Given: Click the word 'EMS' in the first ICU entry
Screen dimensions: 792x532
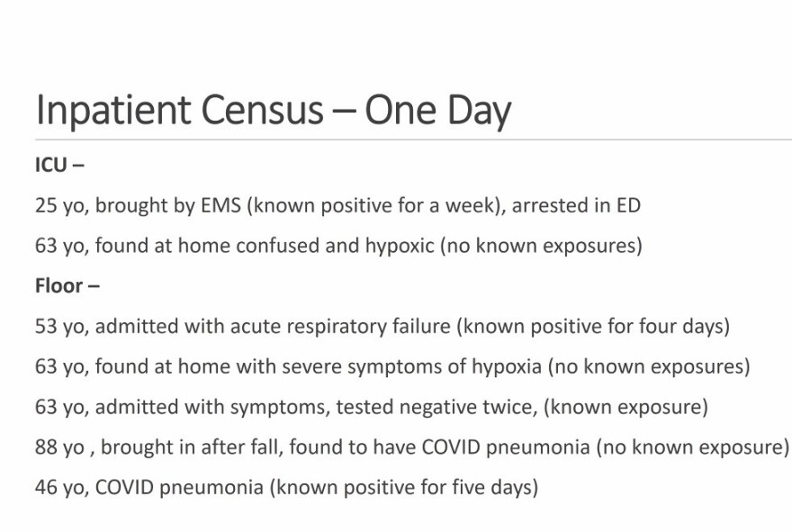Looking at the screenshot, I should coord(220,205).
